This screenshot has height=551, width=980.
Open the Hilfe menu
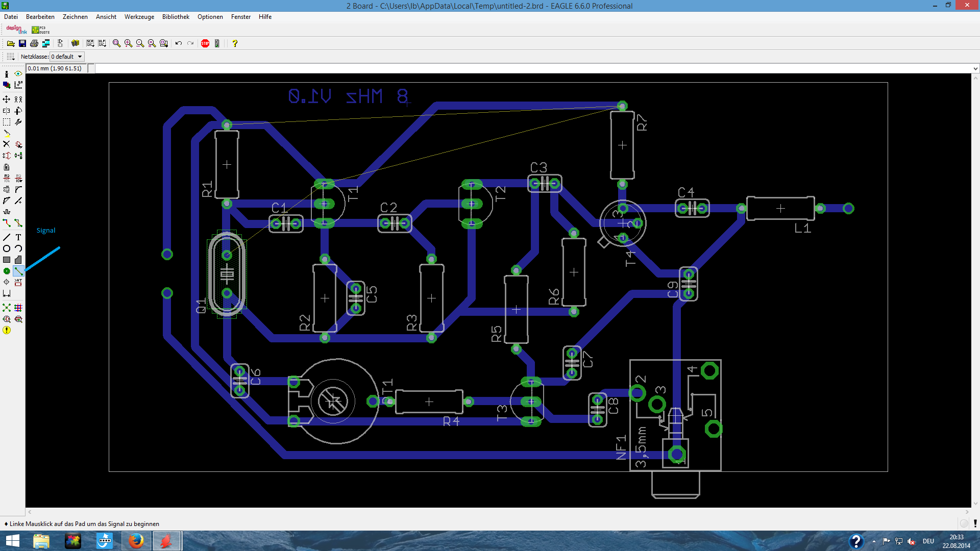[x=265, y=17]
